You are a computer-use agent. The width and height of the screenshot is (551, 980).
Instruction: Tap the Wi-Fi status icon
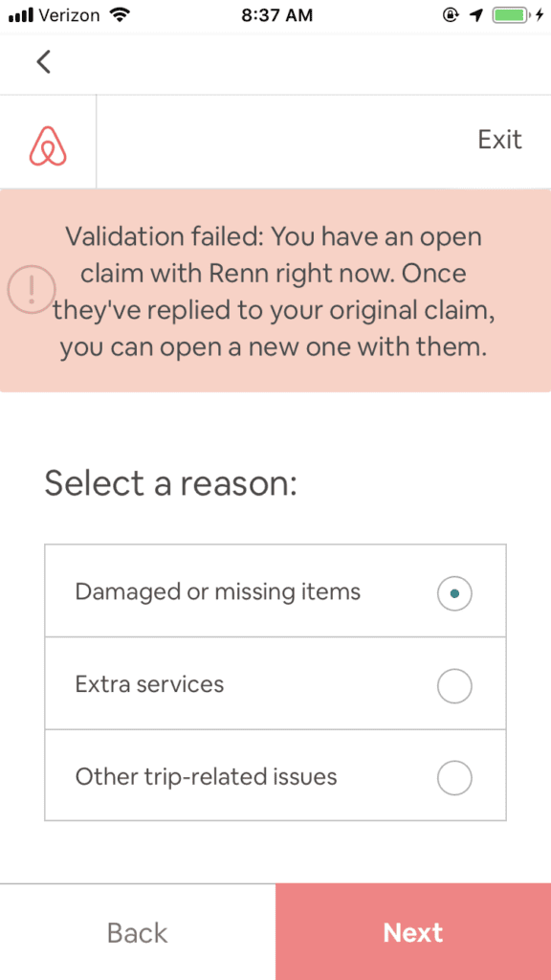click(x=118, y=15)
